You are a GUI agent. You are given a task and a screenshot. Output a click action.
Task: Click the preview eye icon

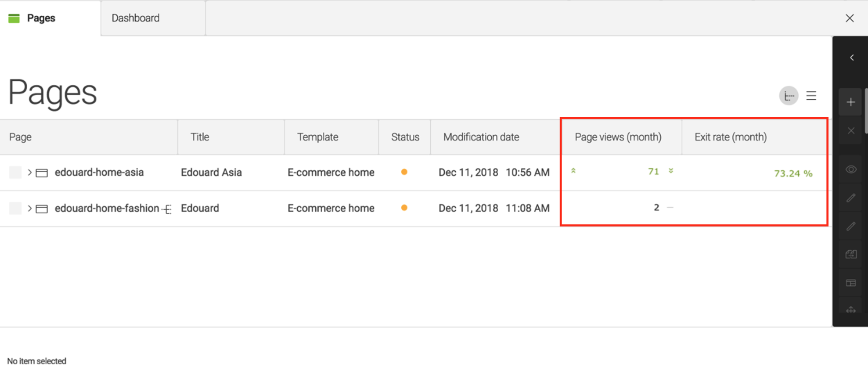click(x=850, y=169)
